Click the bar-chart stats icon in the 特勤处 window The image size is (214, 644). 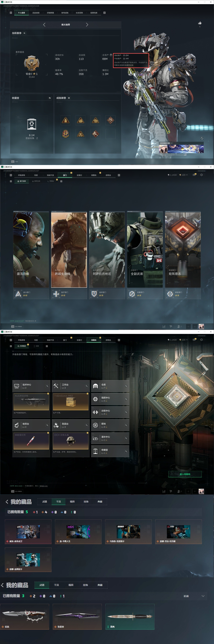point(164,491)
